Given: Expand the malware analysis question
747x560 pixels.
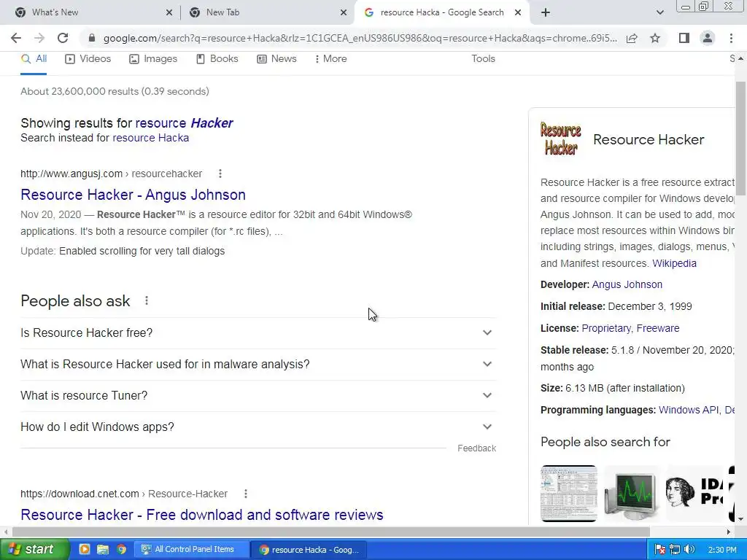Looking at the screenshot, I should pos(258,365).
